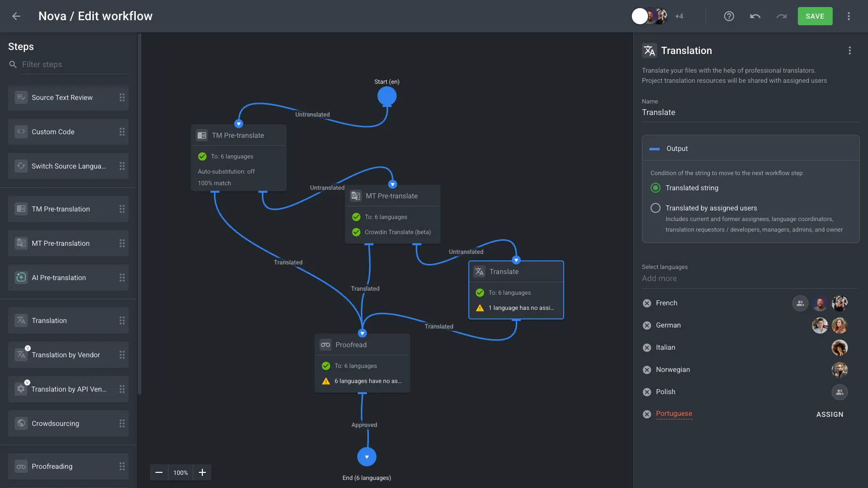Select the Custom Code step icon

[x=21, y=132]
